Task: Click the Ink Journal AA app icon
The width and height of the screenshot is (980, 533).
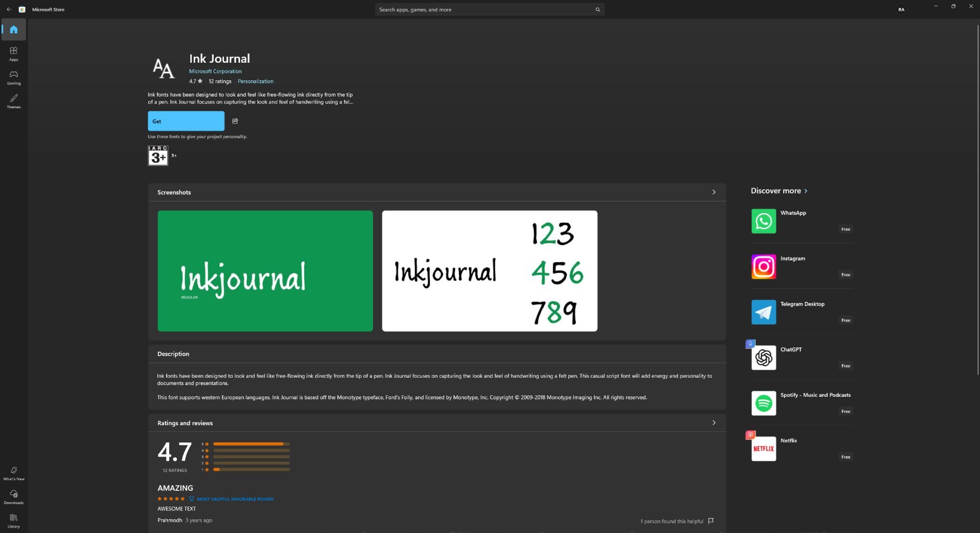Action: click(x=164, y=69)
